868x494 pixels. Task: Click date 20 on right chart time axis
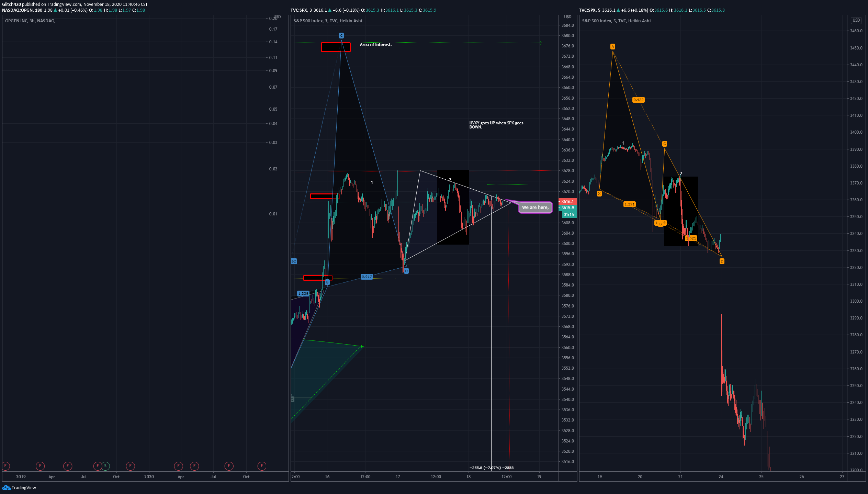click(x=640, y=476)
